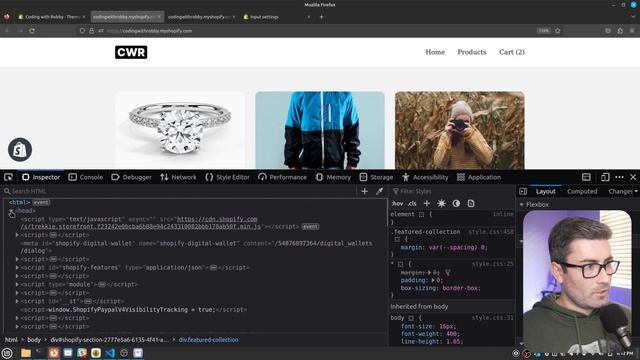Select div.featured-collection breadcrumb

(208, 340)
